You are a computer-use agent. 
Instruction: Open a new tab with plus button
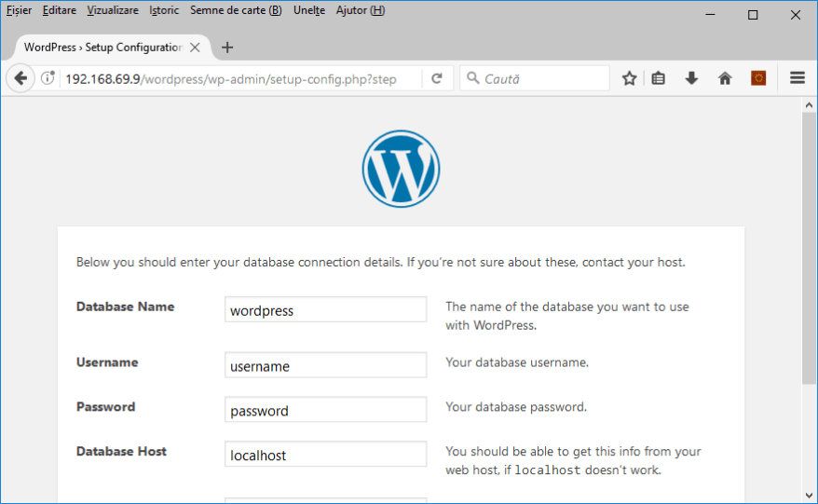[227, 48]
